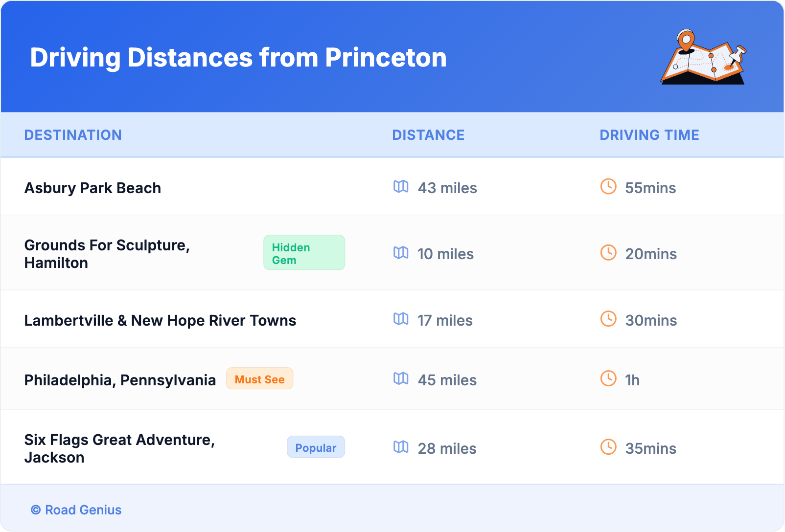
Task: Select the Asbury Park Beach destination
Action: (x=92, y=188)
